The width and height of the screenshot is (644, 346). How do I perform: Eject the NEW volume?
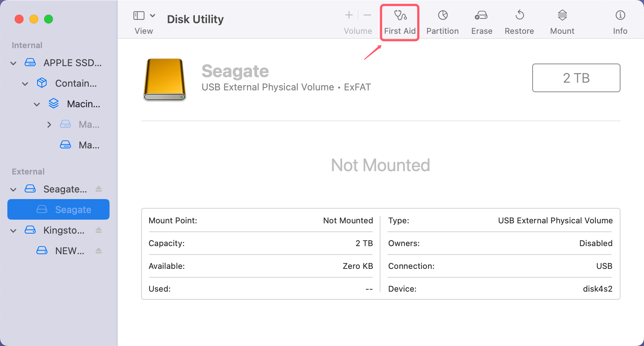point(99,251)
